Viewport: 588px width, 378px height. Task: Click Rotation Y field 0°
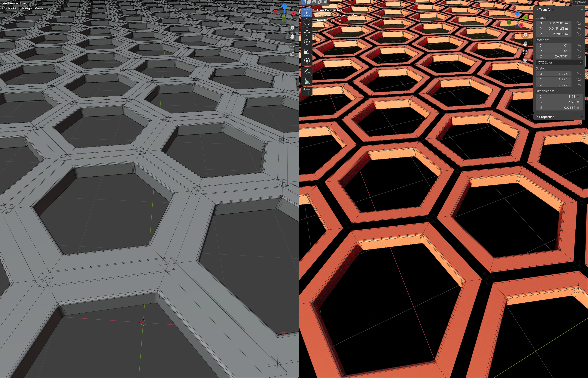554,51
